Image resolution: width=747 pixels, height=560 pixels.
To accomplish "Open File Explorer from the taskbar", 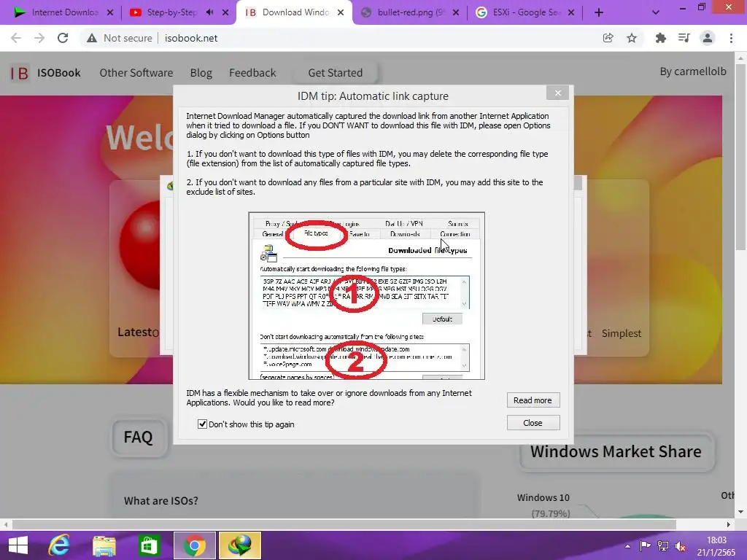I will [104, 545].
